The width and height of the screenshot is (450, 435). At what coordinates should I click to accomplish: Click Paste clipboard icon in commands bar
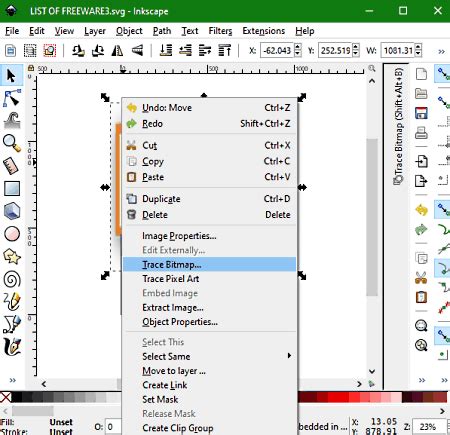(x=421, y=297)
